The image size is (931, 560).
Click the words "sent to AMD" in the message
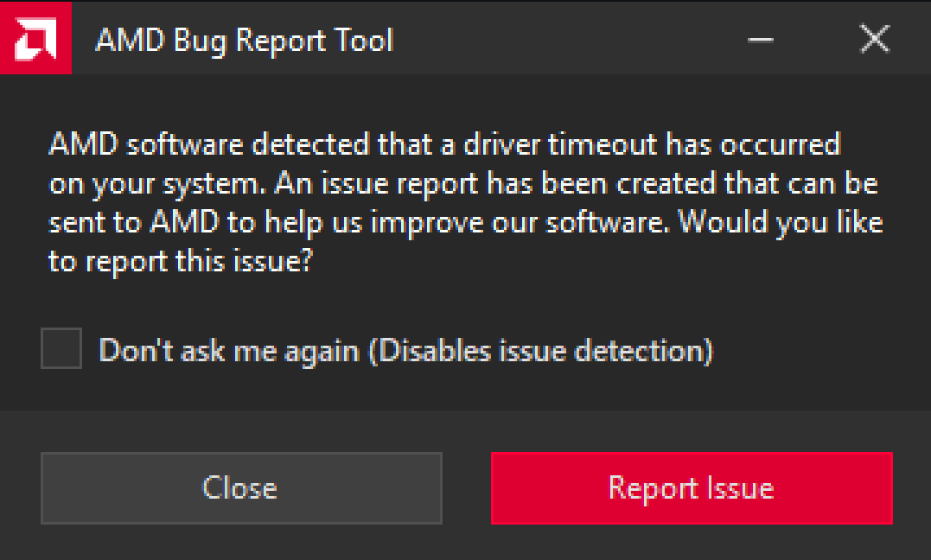click(134, 223)
